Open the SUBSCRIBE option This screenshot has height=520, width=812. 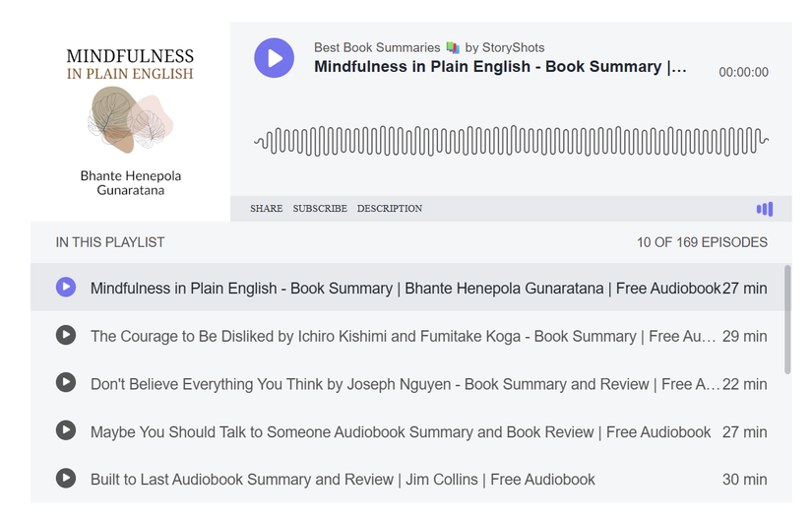(x=320, y=209)
